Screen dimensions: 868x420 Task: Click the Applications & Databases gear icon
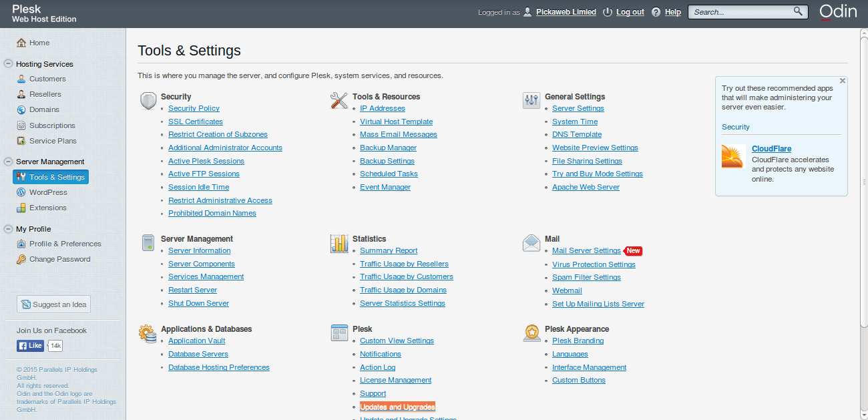tap(148, 333)
